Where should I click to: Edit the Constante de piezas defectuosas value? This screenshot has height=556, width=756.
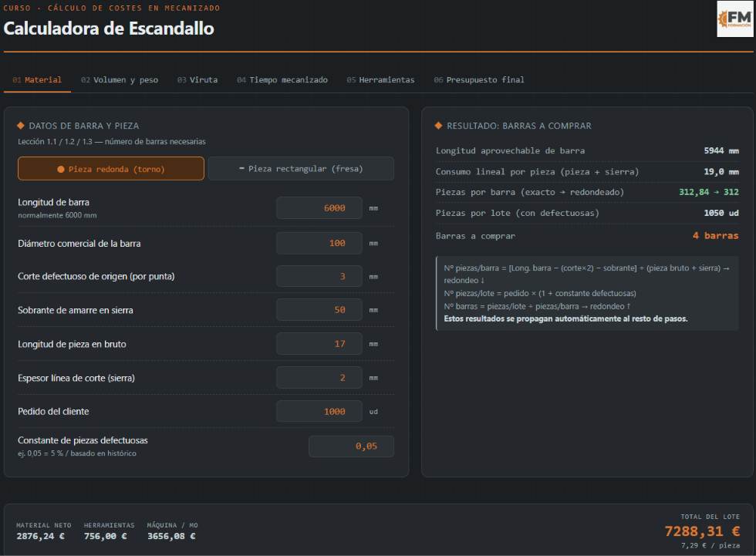(x=352, y=446)
